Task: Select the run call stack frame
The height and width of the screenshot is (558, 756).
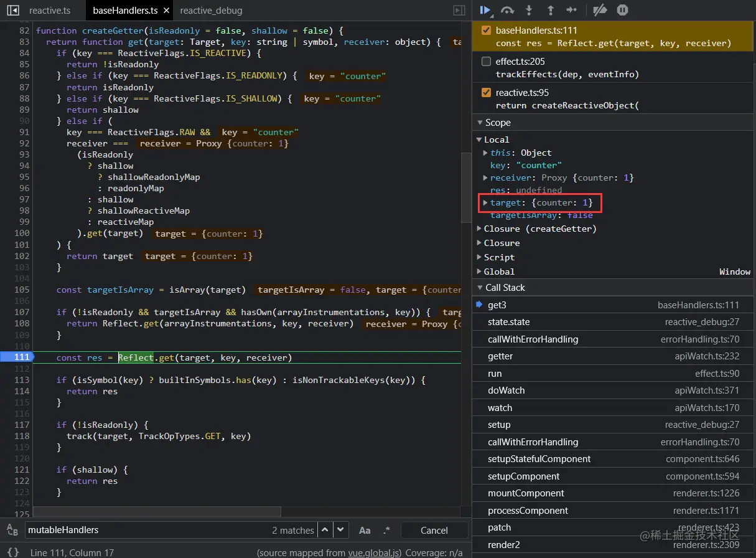Action: click(614, 374)
